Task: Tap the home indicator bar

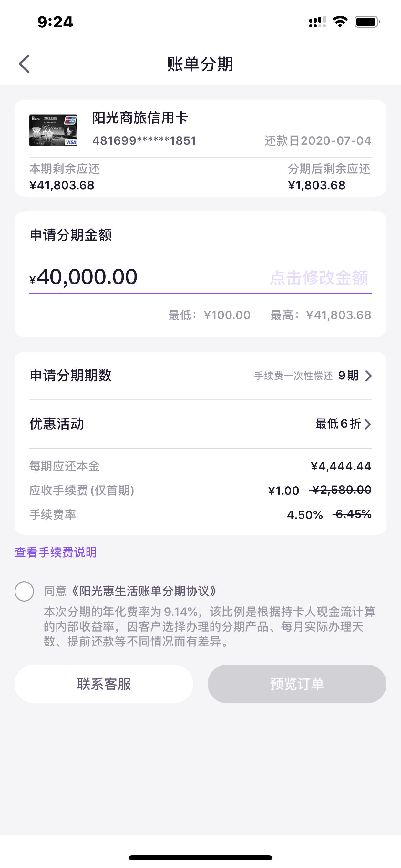Action: (200, 857)
